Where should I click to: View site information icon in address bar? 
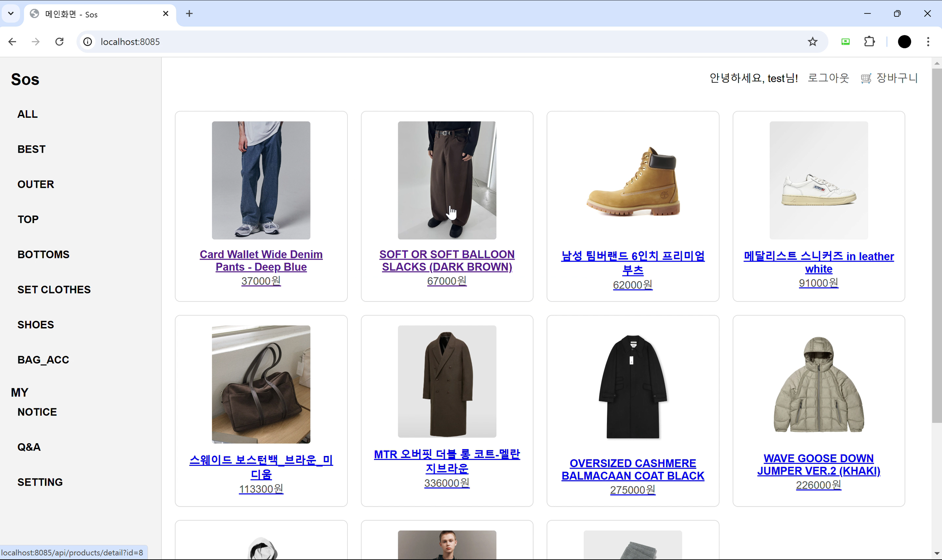pos(88,42)
